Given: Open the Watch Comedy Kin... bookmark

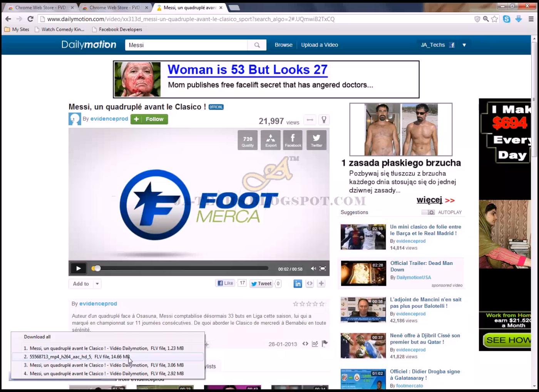Looking at the screenshot, I should [x=60, y=29].
